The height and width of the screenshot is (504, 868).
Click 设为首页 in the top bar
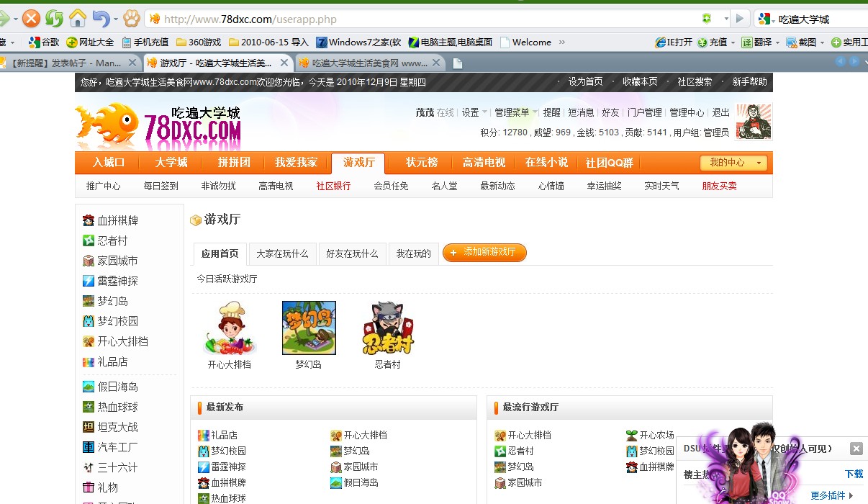point(585,81)
